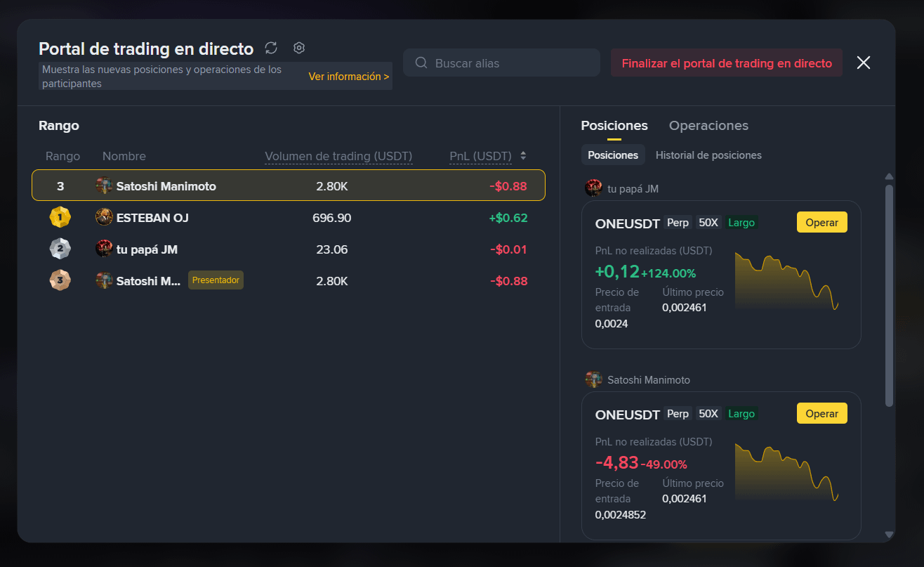924x567 pixels.
Task: Click Satoshi Manimoto's avatar above the second card
Action: pos(594,379)
